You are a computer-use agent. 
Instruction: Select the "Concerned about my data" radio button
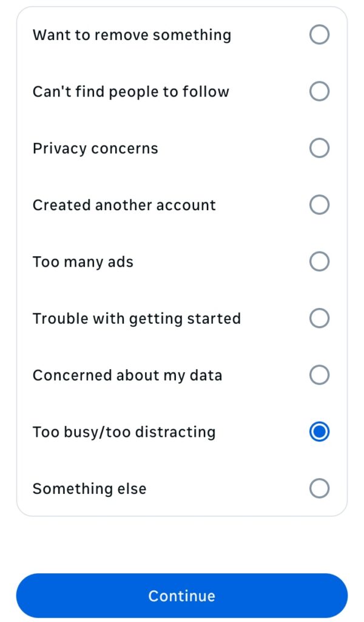(x=319, y=375)
